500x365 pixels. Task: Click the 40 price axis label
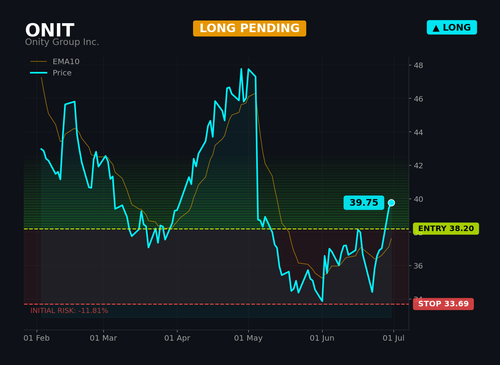(418, 199)
